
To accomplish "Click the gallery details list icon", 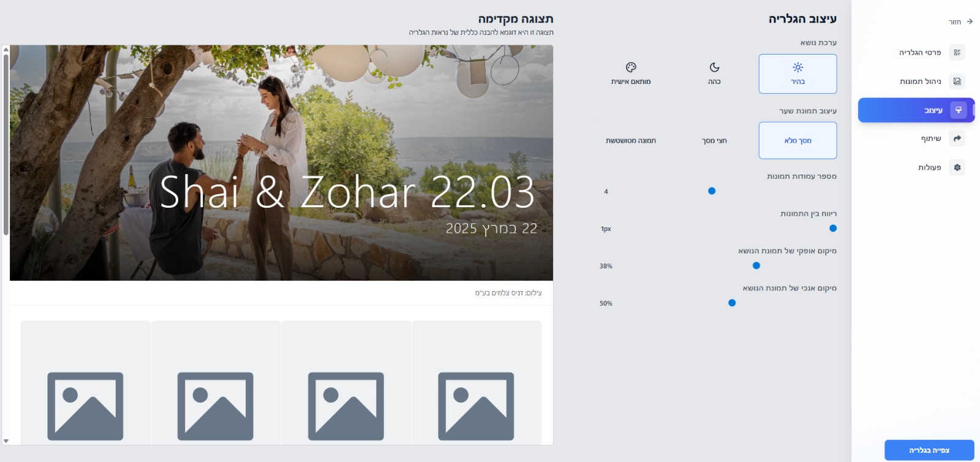I will click(957, 53).
